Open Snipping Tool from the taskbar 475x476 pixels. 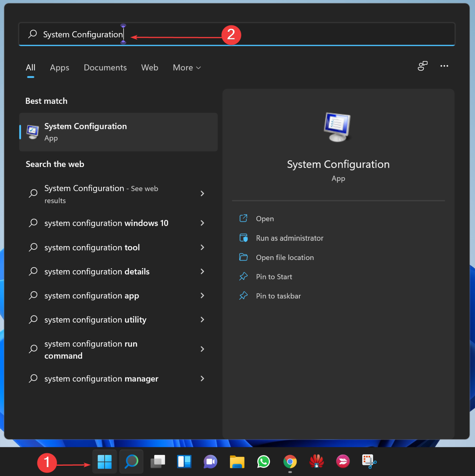coord(369,462)
